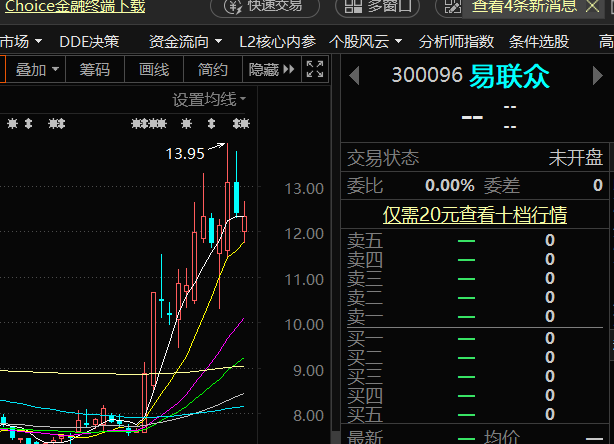Select the 买一 order row
614x444 pixels.
click(x=475, y=338)
